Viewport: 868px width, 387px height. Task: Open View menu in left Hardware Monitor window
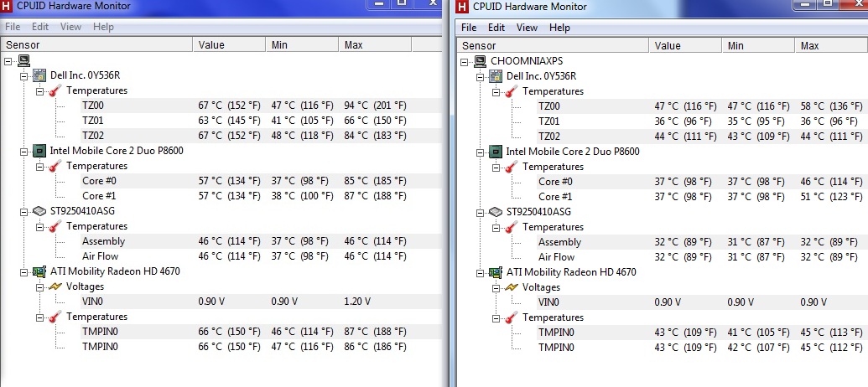pyautogui.click(x=70, y=27)
